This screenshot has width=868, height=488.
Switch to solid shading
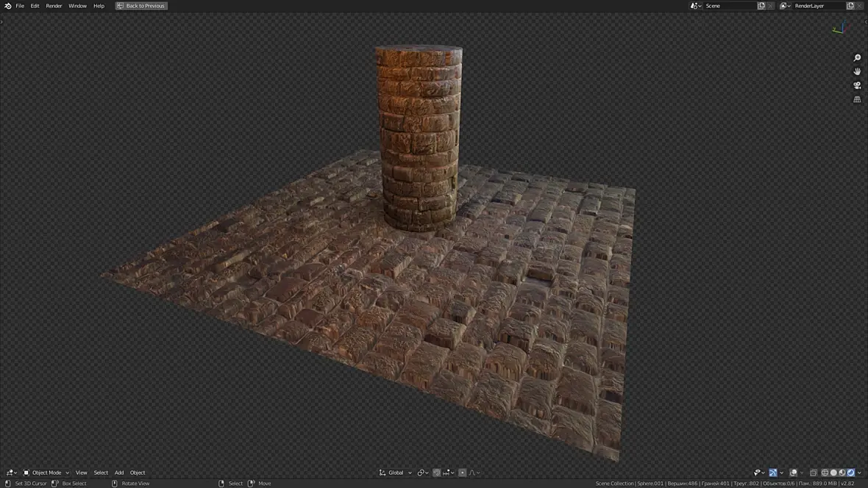[x=833, y=473]
